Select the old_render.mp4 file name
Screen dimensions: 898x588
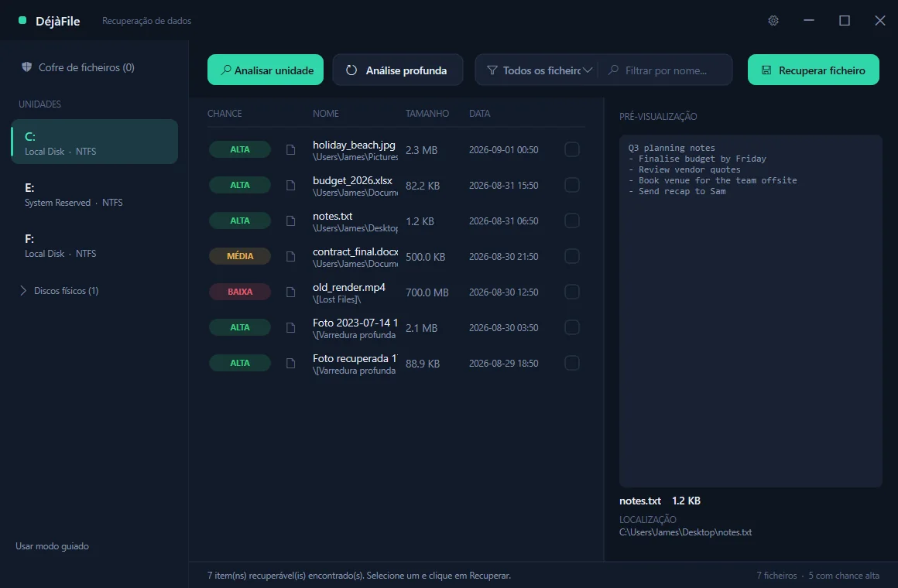pyautogui.click(x=349, y=287)
